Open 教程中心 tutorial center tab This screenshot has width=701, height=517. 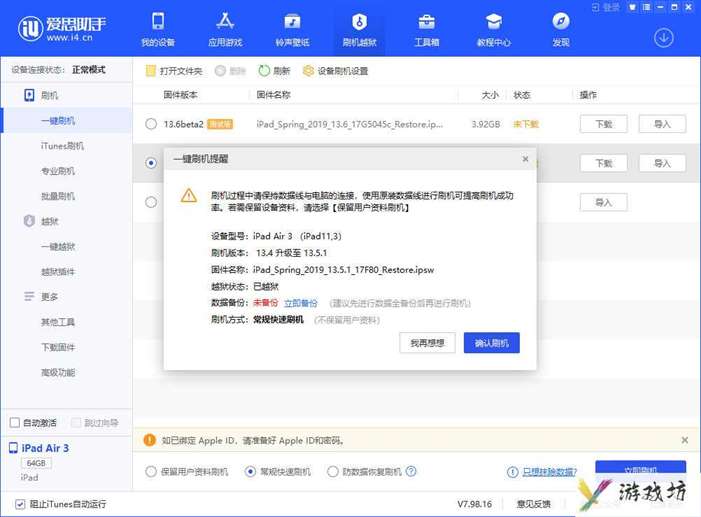coord(494,30)
